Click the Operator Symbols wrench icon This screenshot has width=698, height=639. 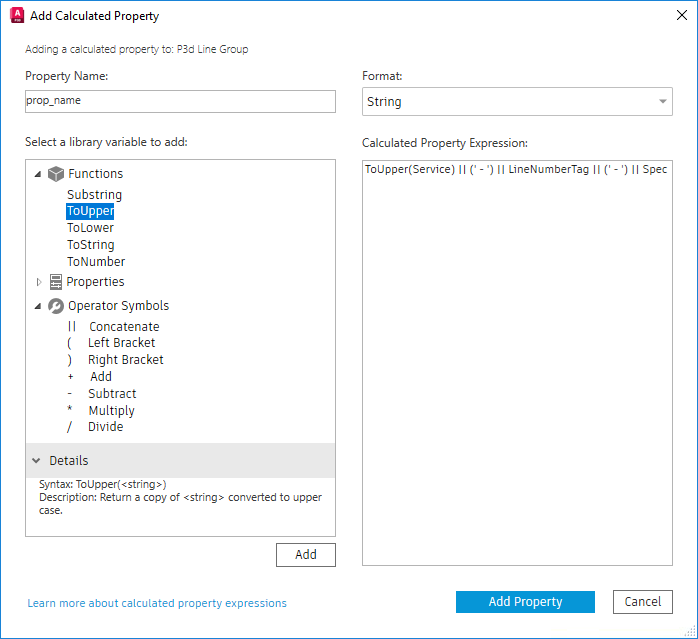pos(56,306)
